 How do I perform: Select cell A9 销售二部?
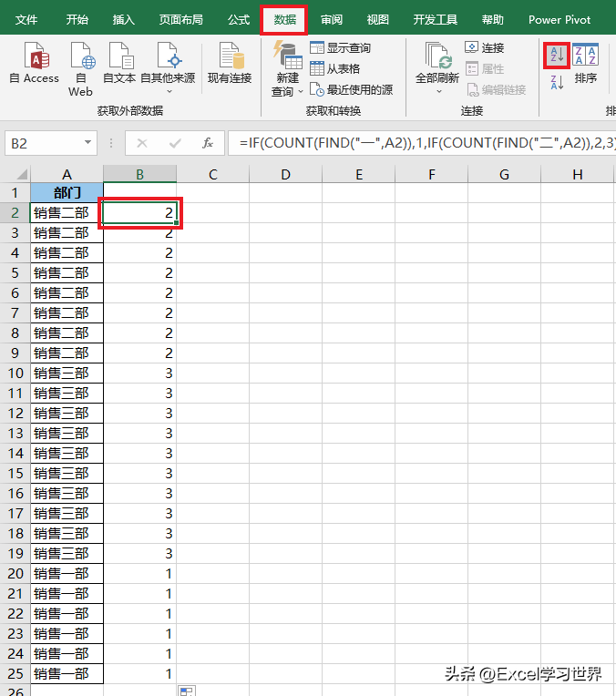click(x=67, y=353)
